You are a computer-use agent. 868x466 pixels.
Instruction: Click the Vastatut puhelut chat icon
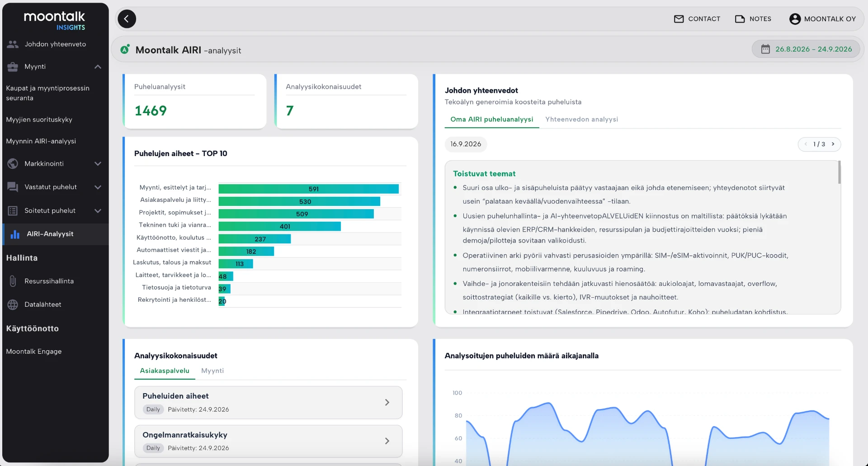[13, 187]
